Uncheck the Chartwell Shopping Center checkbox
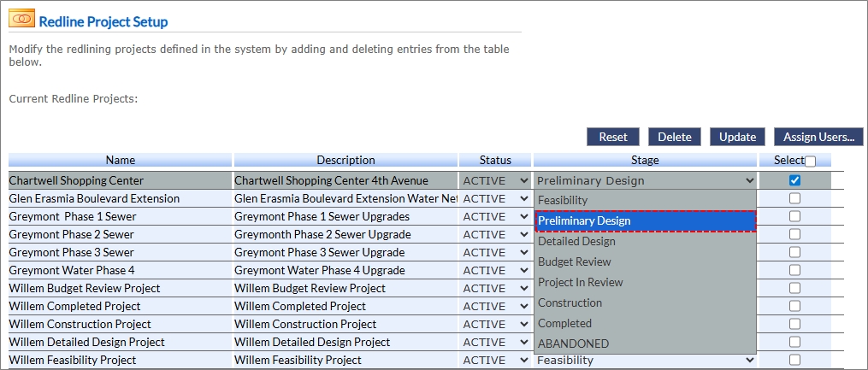 (794, 180)
